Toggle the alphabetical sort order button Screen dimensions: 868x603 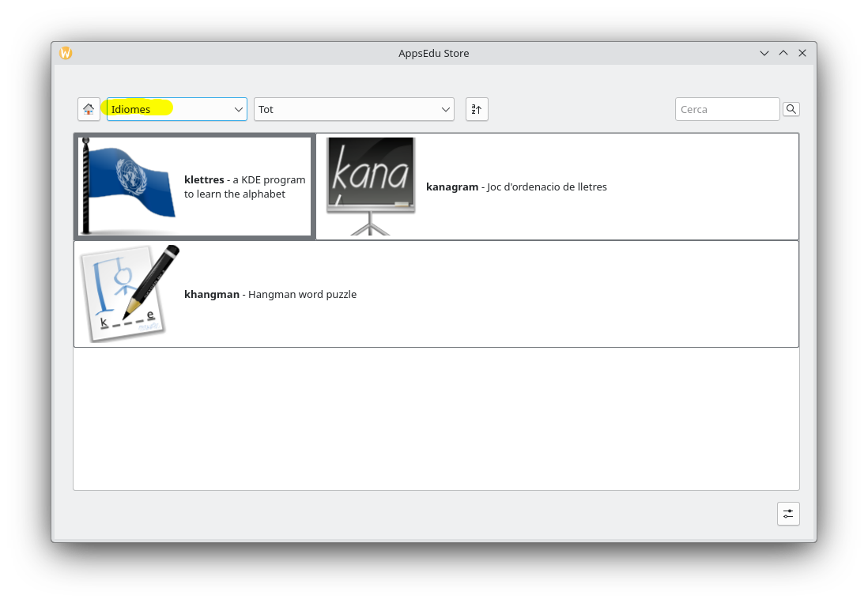pyautogui.click(x=477, y=109)
